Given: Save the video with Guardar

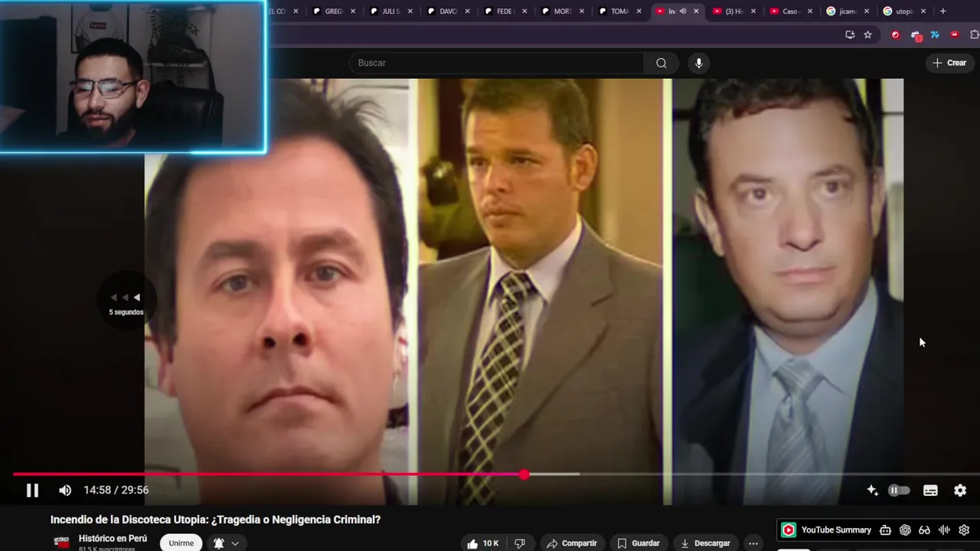Looking at the screenshot, I should 639,543.
